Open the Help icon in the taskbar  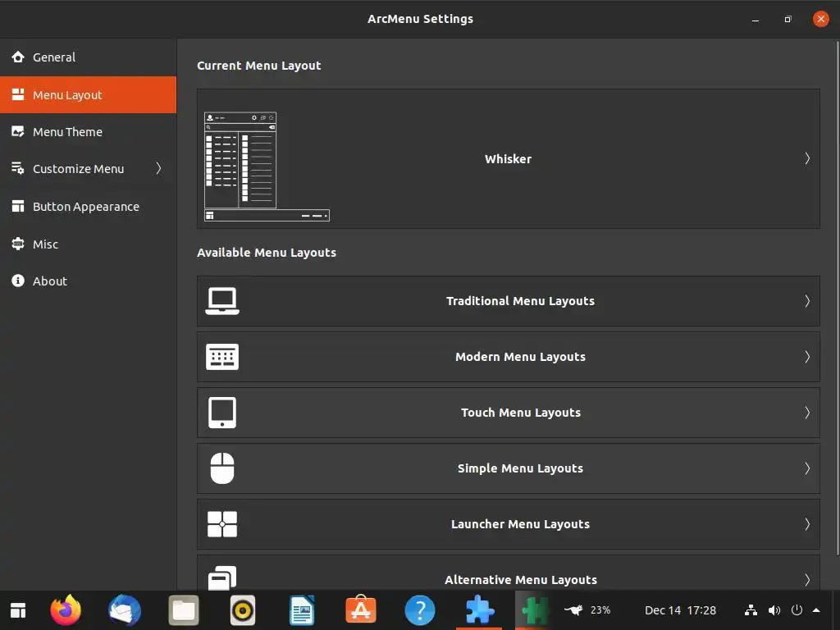[420, 610]
